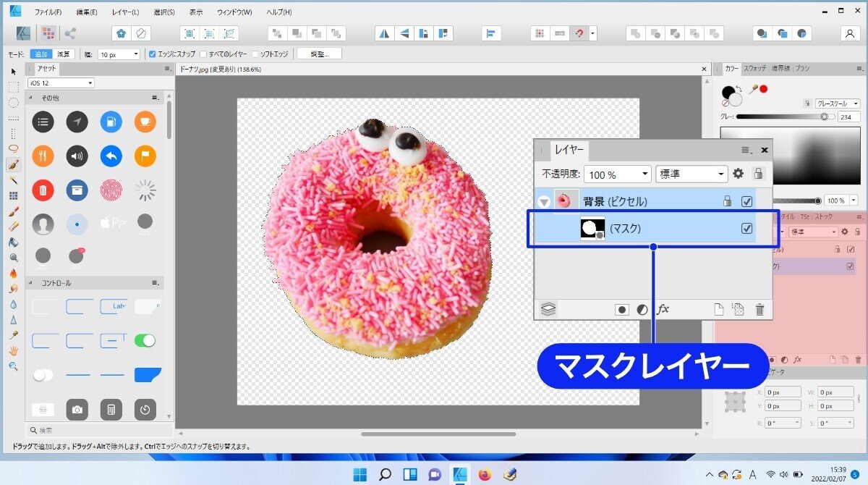Select the Selection Brush tool
868x485 pixels.
click(13, 164)
